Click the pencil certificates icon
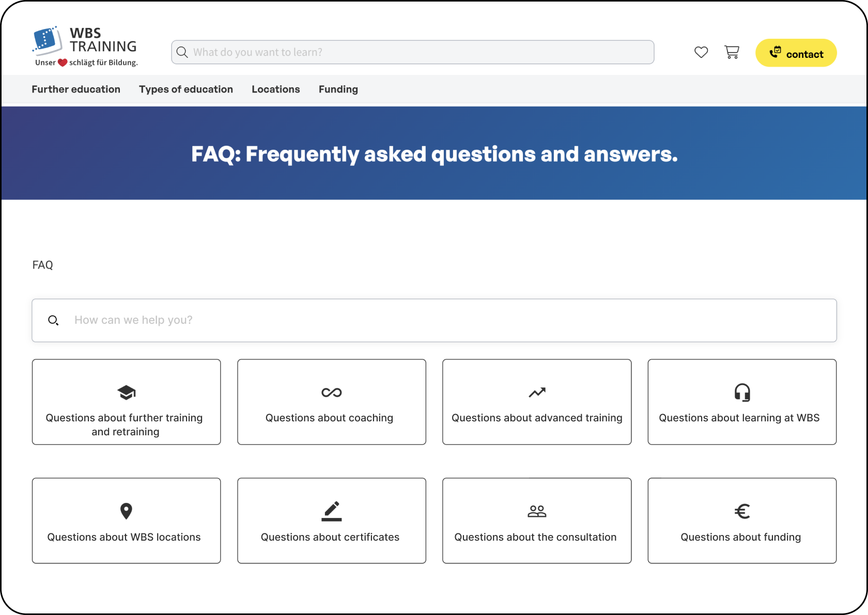Image resolution: width=868 pixels, height=615 pixels. 332,511
